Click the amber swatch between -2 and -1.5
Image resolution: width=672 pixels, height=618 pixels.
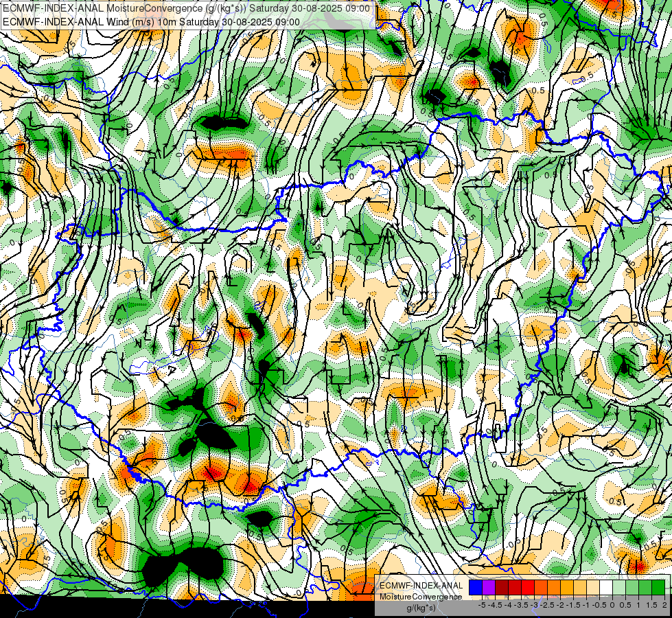(566, 588)
